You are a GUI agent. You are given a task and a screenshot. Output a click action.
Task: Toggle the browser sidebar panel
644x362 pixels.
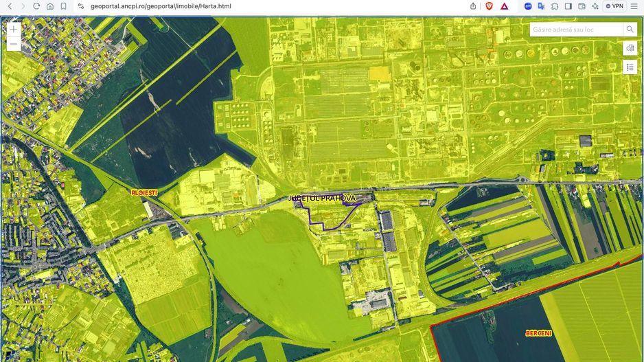tap(568, 6)
